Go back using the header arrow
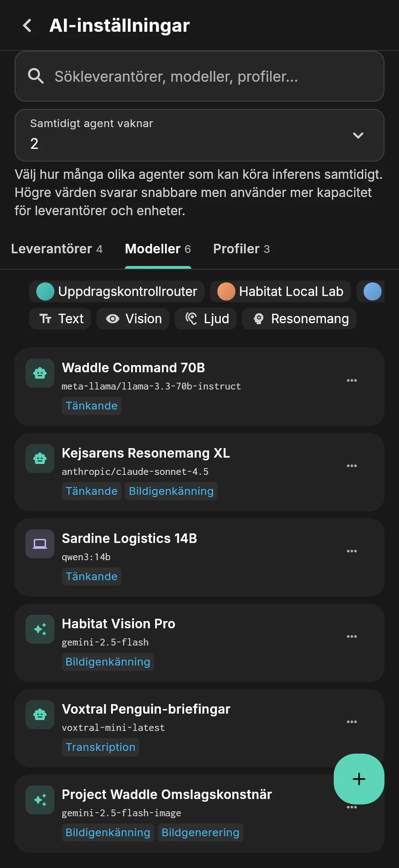 [x=27, y=25]
